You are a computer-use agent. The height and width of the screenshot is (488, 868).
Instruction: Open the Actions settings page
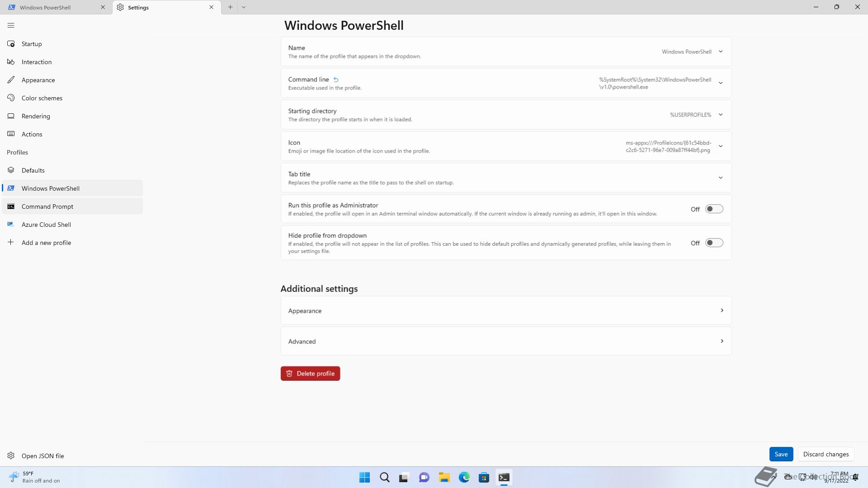(72, 134)
